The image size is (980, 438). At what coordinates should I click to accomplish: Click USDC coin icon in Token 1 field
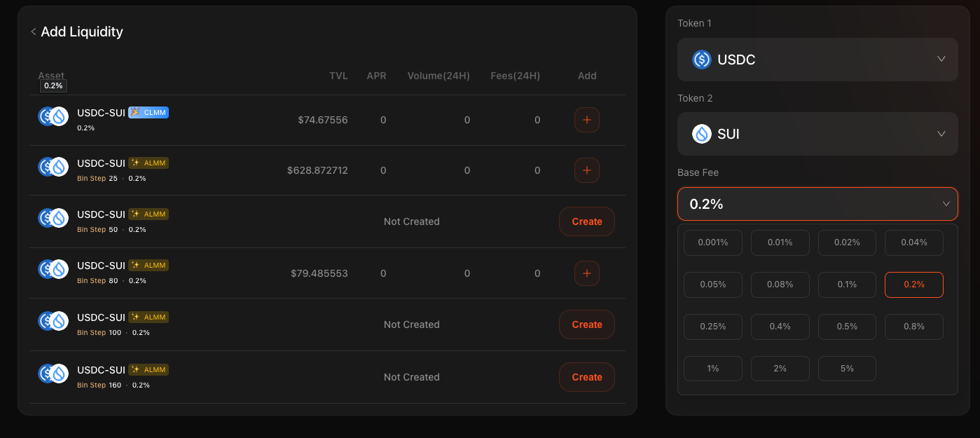point(701,60)
